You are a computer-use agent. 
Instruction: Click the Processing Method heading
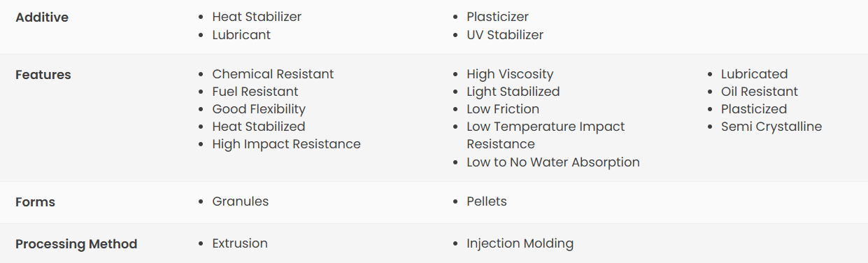tap(76, 244)
